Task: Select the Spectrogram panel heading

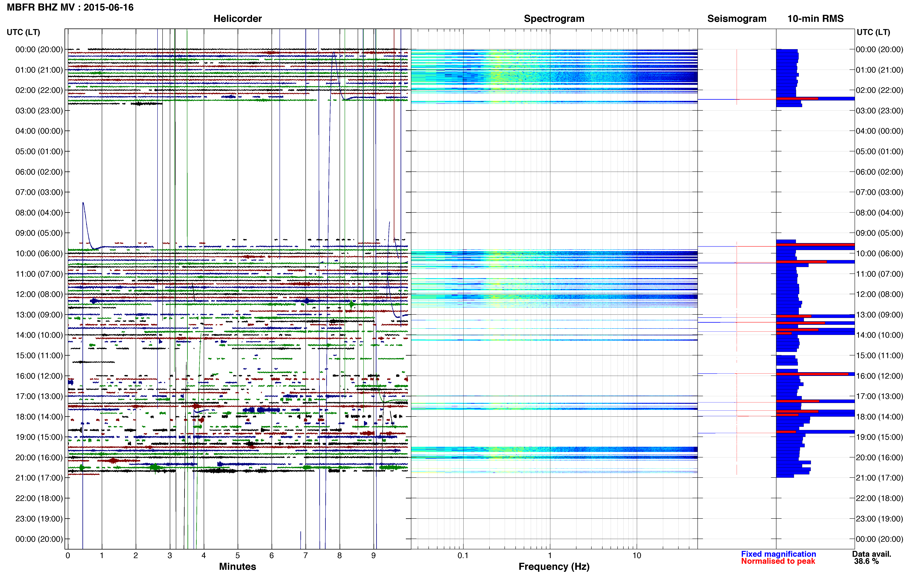Action: [x=554, y=18]
